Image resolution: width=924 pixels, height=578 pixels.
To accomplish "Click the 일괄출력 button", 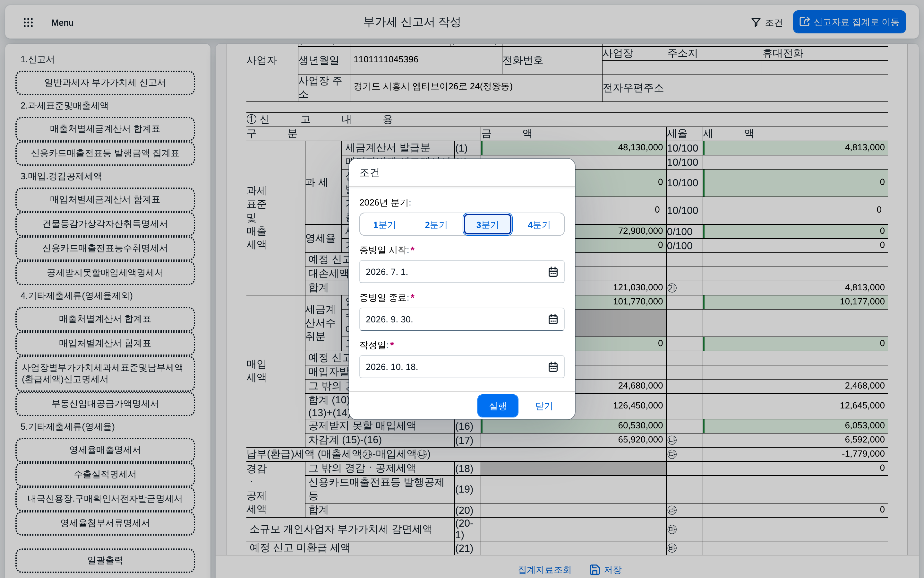I will [105, 560].
